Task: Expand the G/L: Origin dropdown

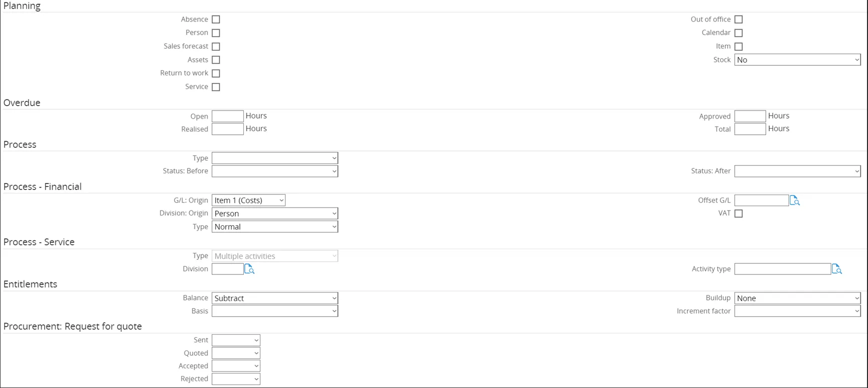Action: [x=248, y=201]
